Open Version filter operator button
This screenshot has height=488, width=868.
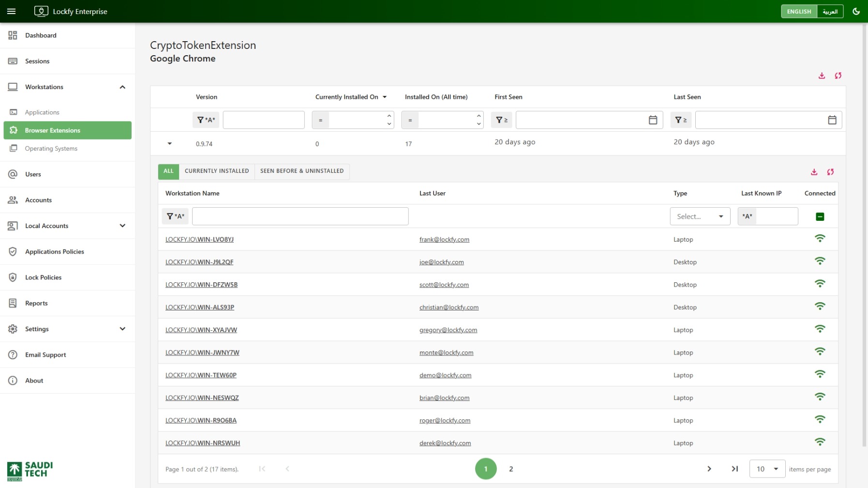click(206, 120)
